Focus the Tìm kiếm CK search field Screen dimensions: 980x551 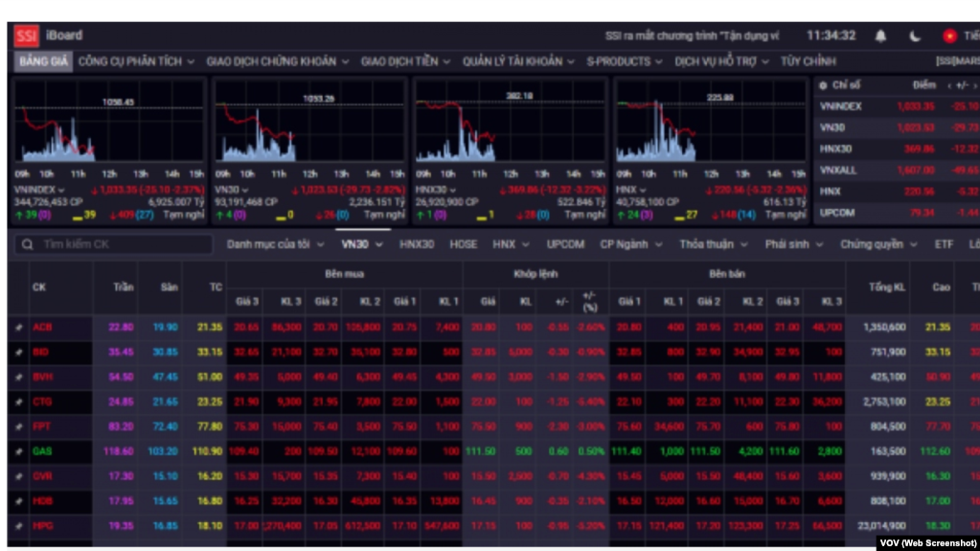114,244
